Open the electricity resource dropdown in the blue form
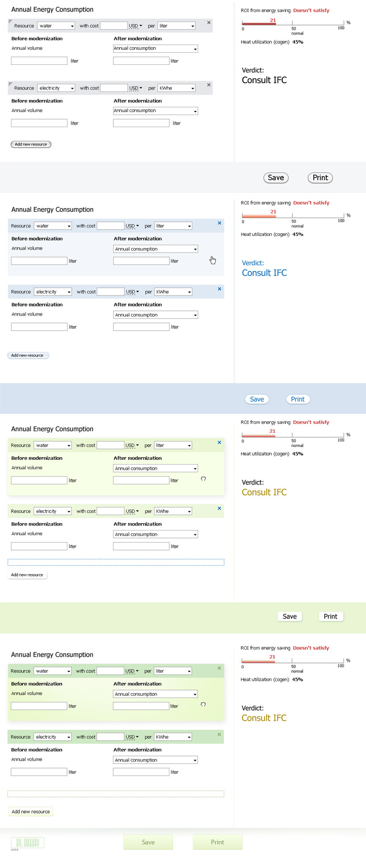The width and height of the screenshot is (366, 868). (53, 292)
